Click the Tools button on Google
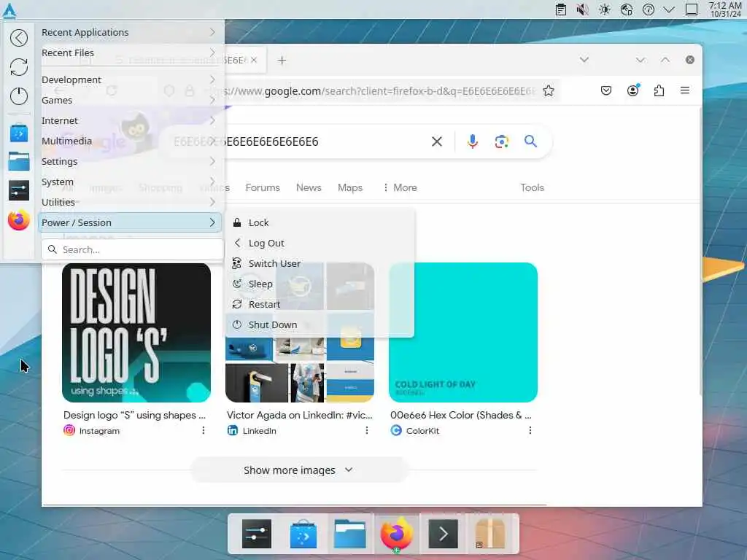 point(532,187)
